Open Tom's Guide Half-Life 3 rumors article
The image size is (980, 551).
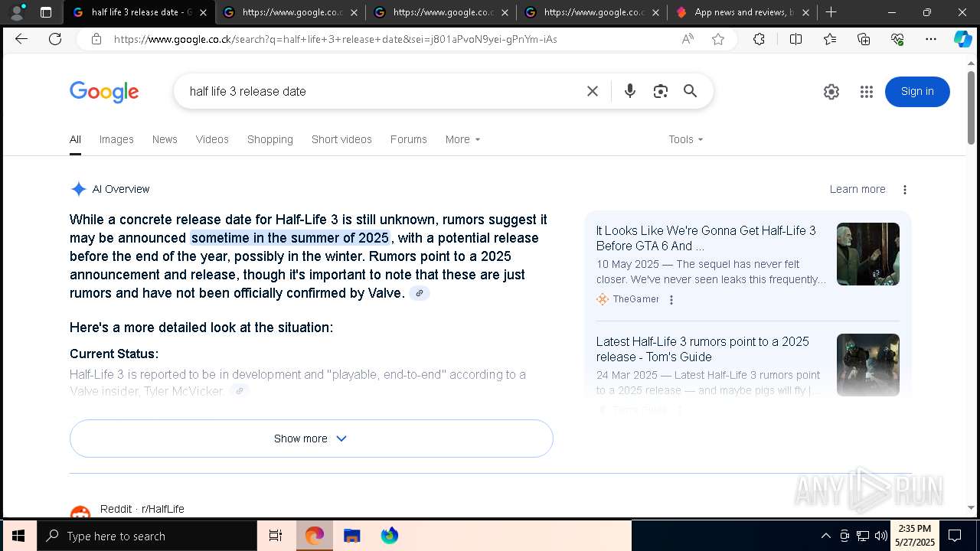point(703,349)
